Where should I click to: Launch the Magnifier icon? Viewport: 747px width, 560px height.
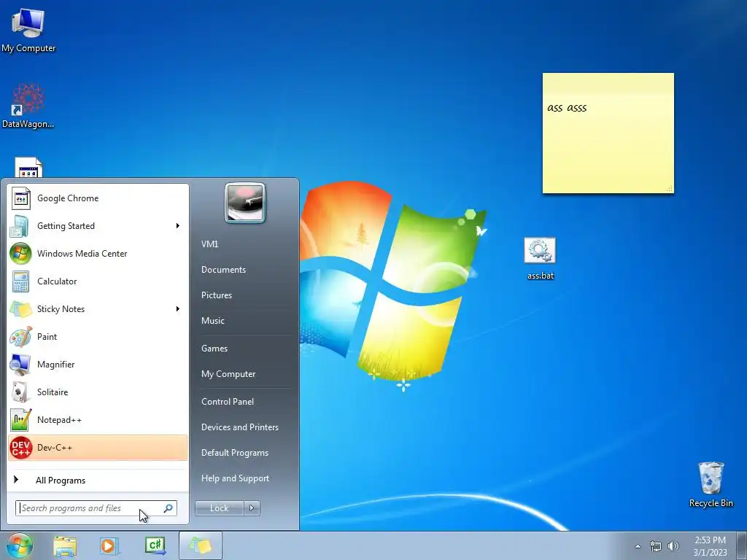click(x=20, y=365)
